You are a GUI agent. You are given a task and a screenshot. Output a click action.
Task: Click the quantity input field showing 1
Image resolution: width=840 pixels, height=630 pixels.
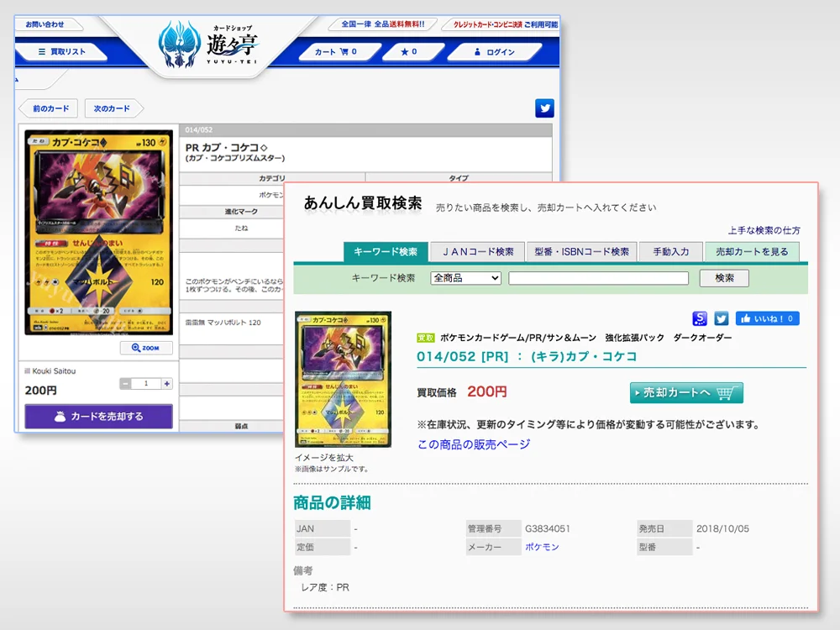(x=145, y=384)
